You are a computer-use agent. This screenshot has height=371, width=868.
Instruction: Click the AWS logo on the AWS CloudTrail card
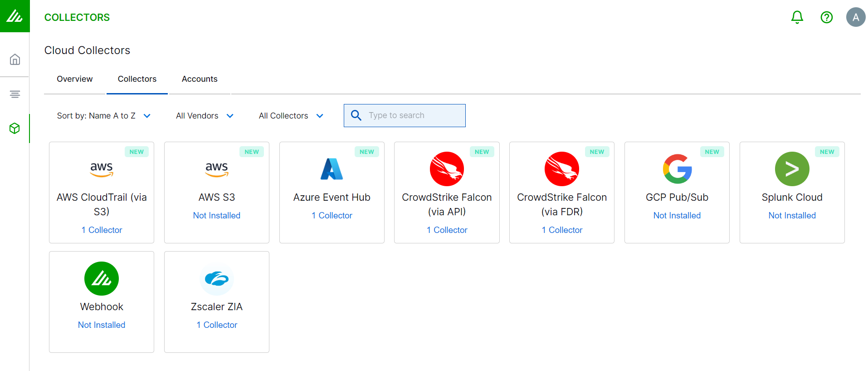click(x=102, y=169)
